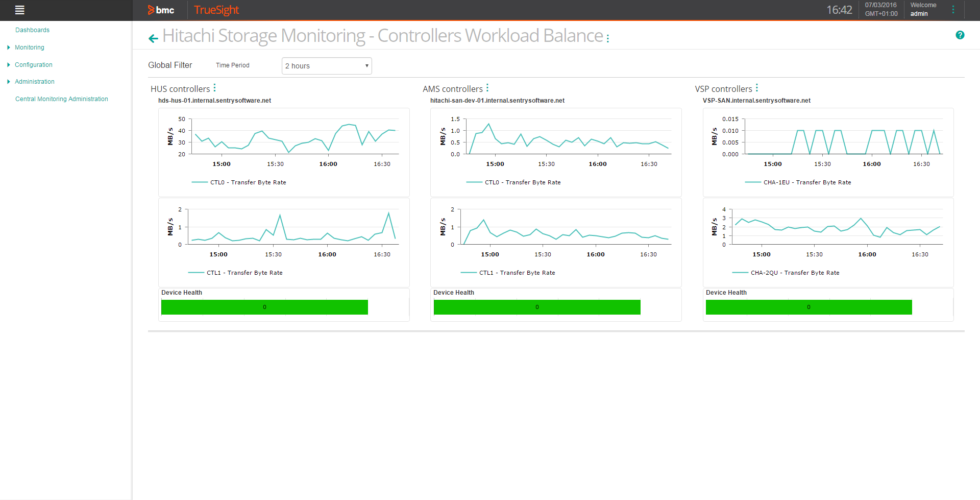
Task: Open the Time Period 2 hours dropdown
Action: tap(327, 66)
